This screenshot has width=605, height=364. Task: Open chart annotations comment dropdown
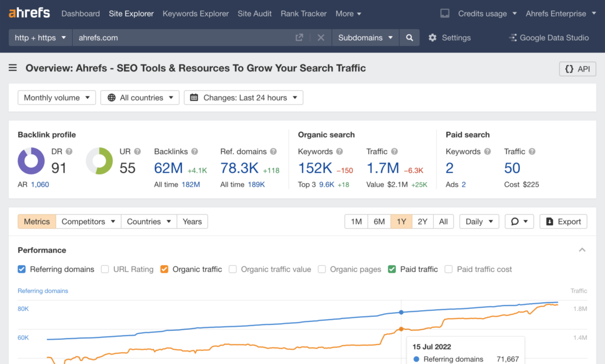click(x=519, y=222)
